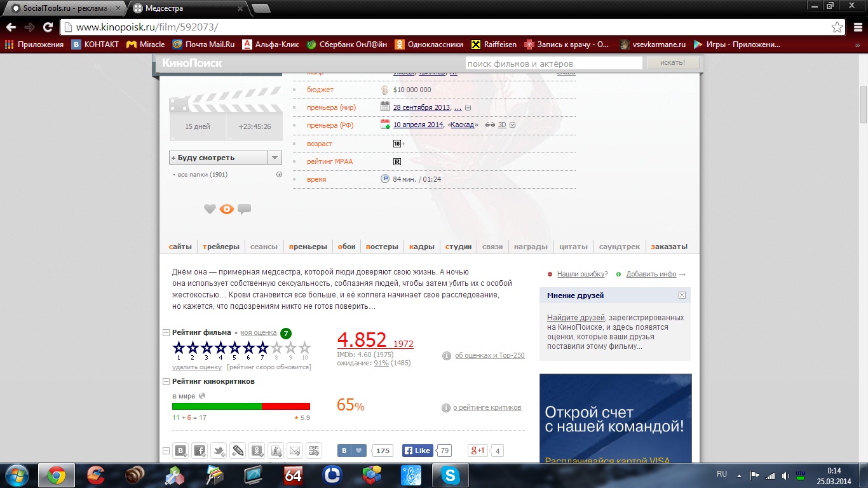The height and width of the screenshot is (488, 868).
Task: Click the Moi Krug share icon
Action: pyautogui.click(x=276, y=451)
